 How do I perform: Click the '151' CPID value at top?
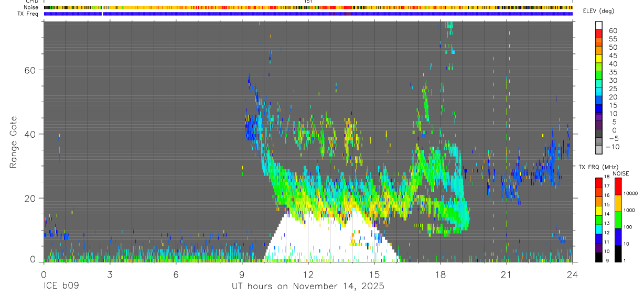point(308,2)
